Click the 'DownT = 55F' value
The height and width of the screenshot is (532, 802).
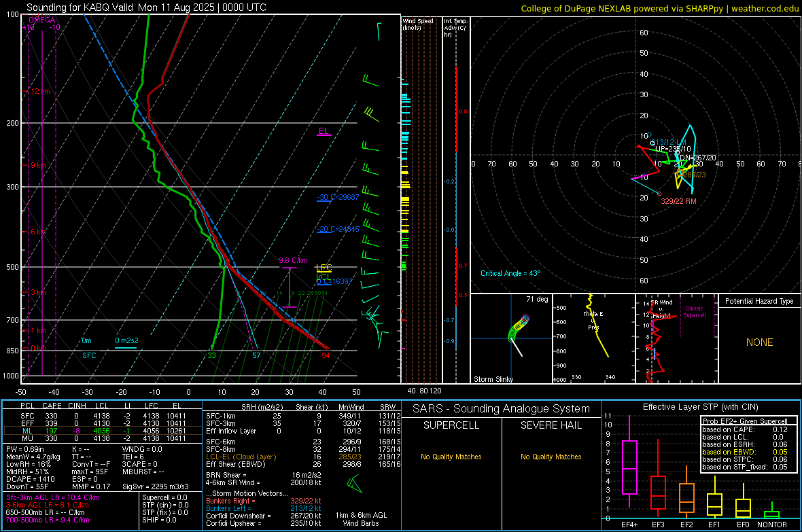(27, 486)
